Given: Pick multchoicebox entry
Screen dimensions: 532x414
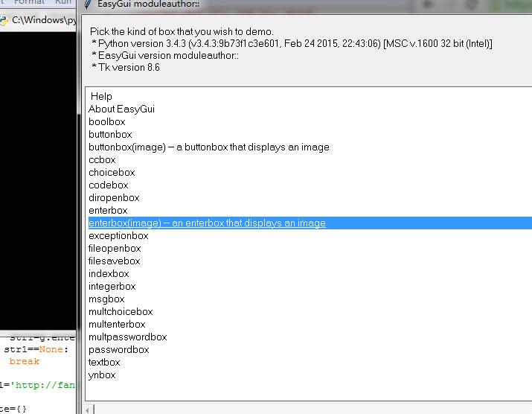Looking at the screenshot, I should point(121,312).
